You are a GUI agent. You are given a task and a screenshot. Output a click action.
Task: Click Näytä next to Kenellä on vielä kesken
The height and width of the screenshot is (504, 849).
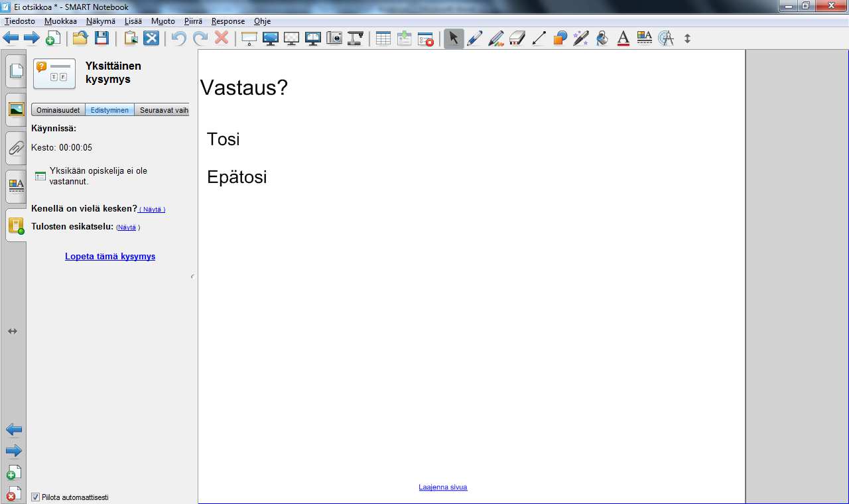152,210
